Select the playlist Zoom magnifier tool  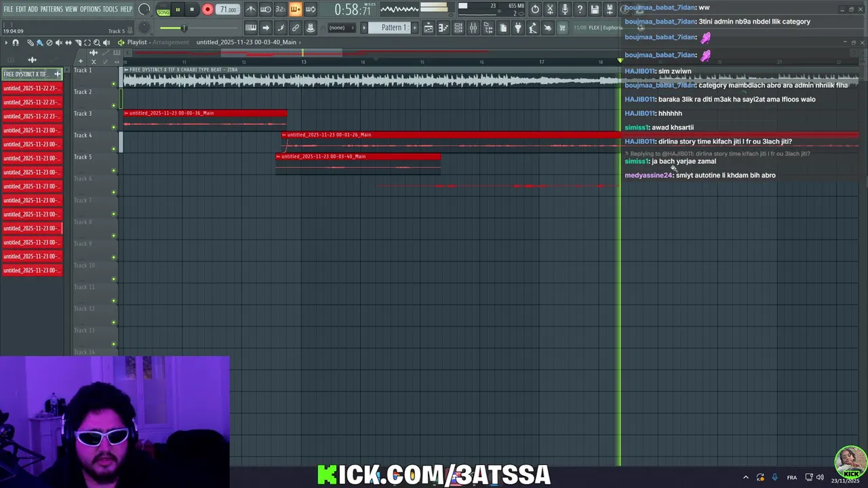pos(97,43)
